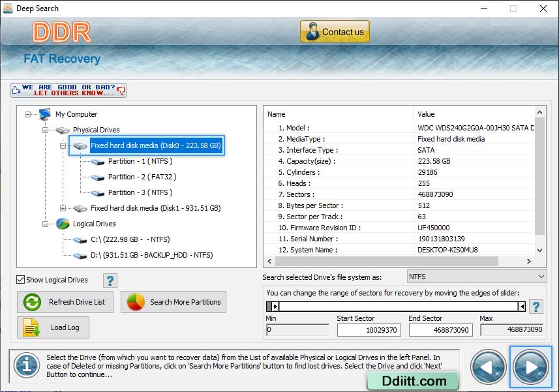Select C:\ (222.98 GB - NTFS) drive
The image size is (559, 392).
pos(130,239)
